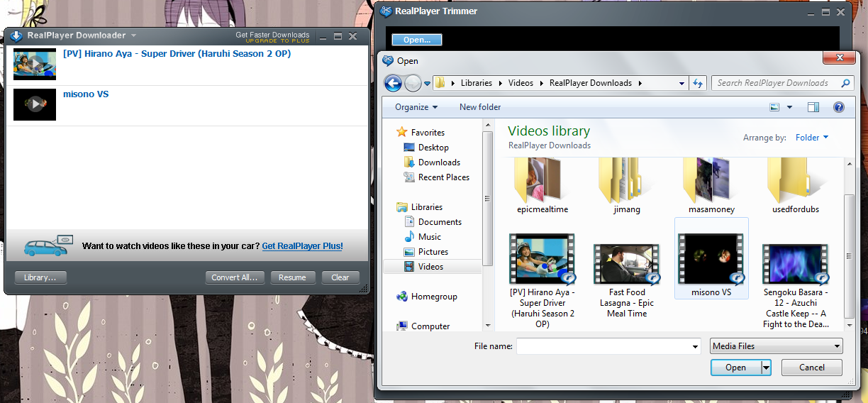Screen dimensions: 868x403
Task: Open the Media Files type dropdown
Action: click(x=777, y=346)
